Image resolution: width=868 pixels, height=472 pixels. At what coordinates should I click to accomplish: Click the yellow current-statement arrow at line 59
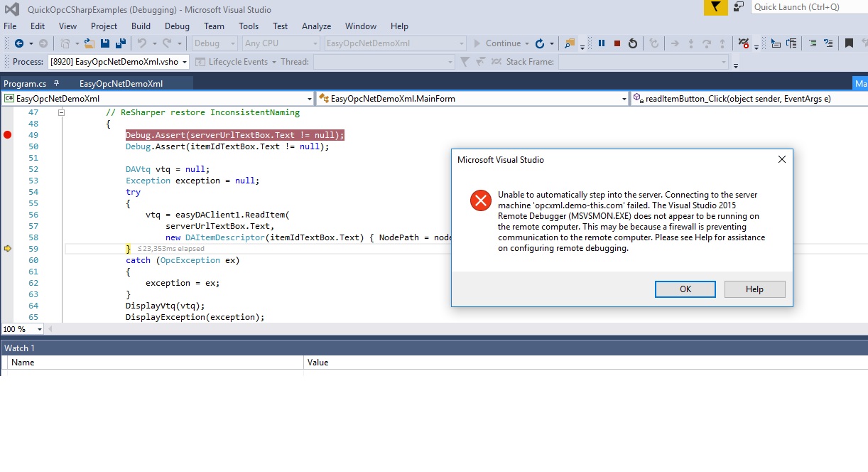[8, 248]
